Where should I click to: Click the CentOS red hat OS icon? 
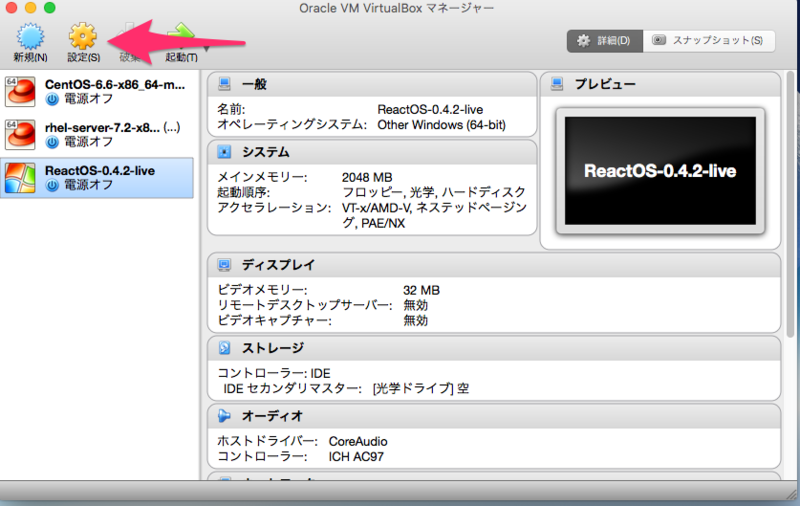(x=20, y=92)
